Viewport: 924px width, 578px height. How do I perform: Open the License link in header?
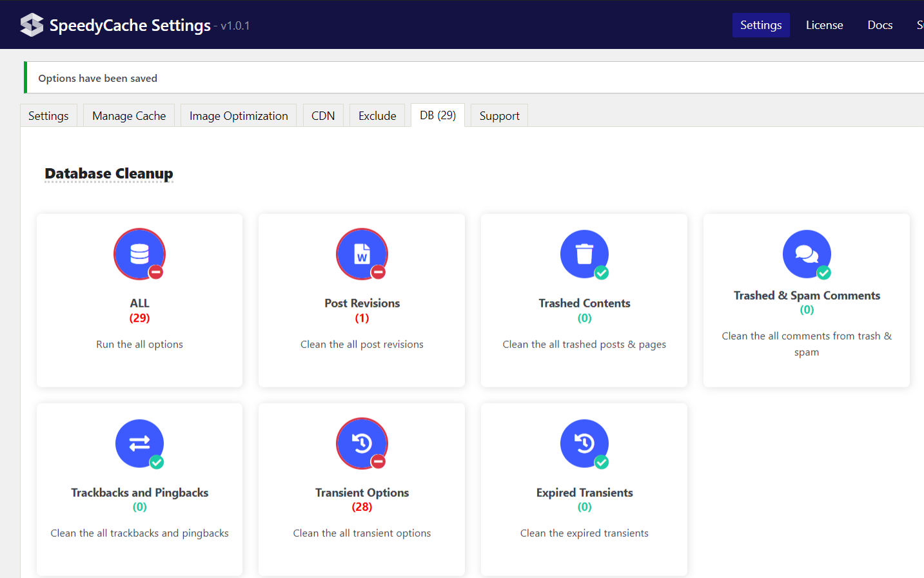824,25
